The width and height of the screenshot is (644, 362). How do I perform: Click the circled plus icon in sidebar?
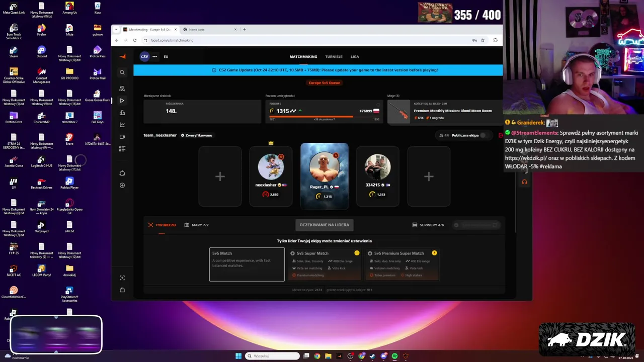[122, 186]
